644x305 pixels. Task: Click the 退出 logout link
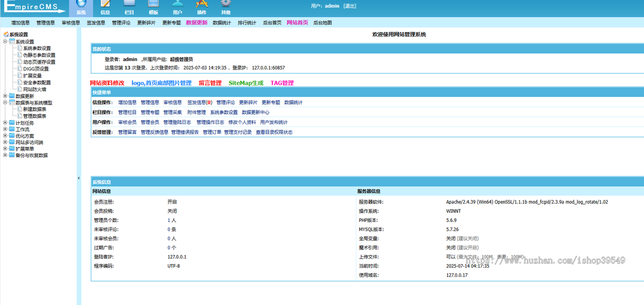pos(349,5)
